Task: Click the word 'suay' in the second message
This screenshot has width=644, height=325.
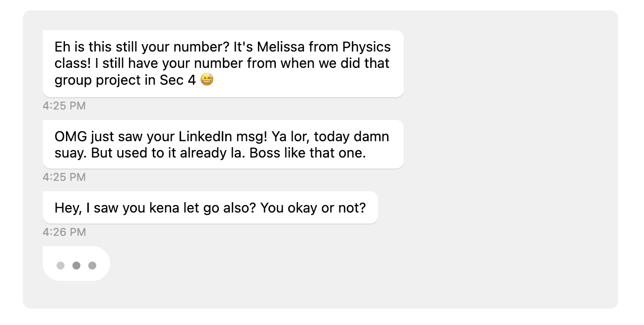Action: (x=71, y=153)
